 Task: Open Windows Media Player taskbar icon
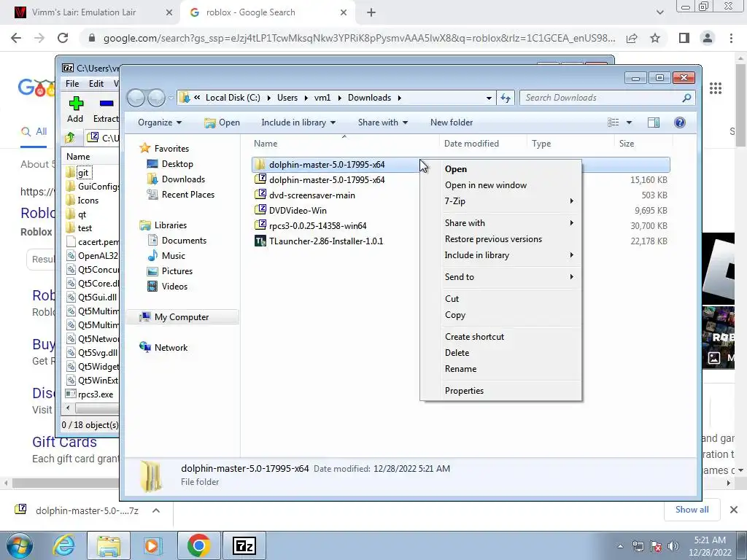click(x=152, y=545)
